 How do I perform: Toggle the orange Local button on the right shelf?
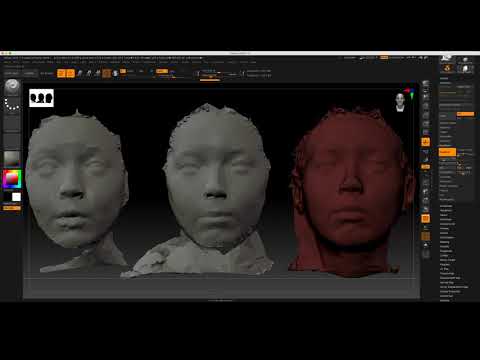point(426,142)
